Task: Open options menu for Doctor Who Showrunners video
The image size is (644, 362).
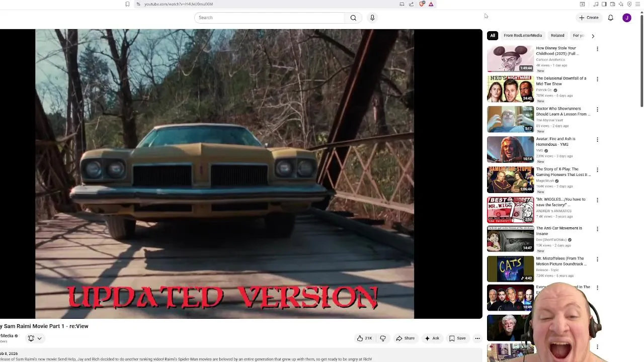Action: point(597,109)
